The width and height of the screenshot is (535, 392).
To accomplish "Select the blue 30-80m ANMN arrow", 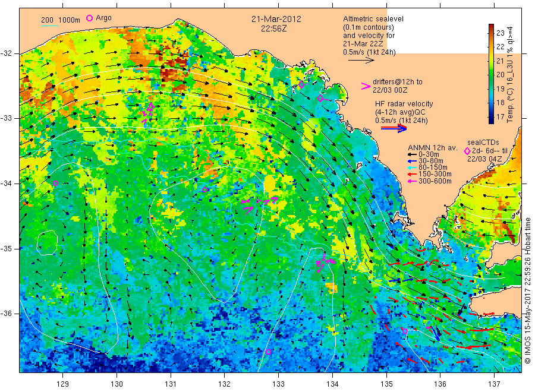I will (x=412, y=161).
